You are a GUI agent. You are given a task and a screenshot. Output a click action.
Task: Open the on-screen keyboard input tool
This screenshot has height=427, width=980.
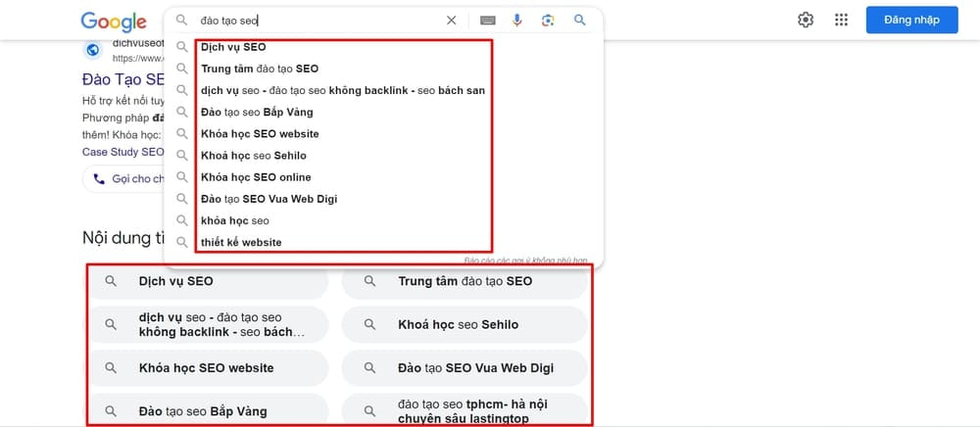pos(487,20)
